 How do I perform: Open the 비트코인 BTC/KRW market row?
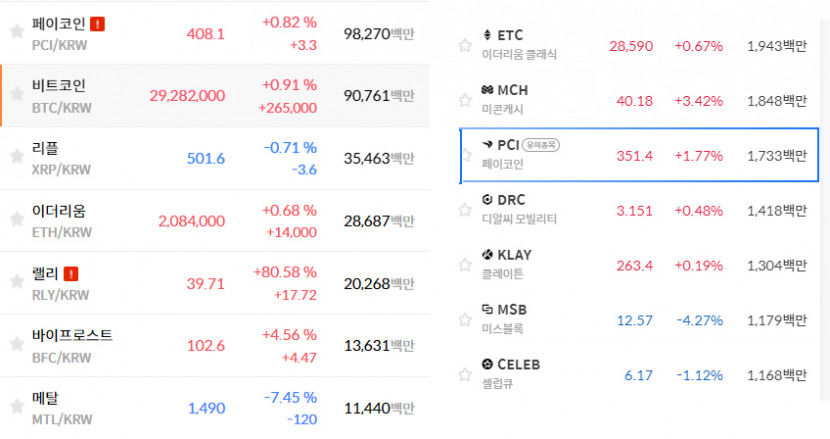coord(215,96)
